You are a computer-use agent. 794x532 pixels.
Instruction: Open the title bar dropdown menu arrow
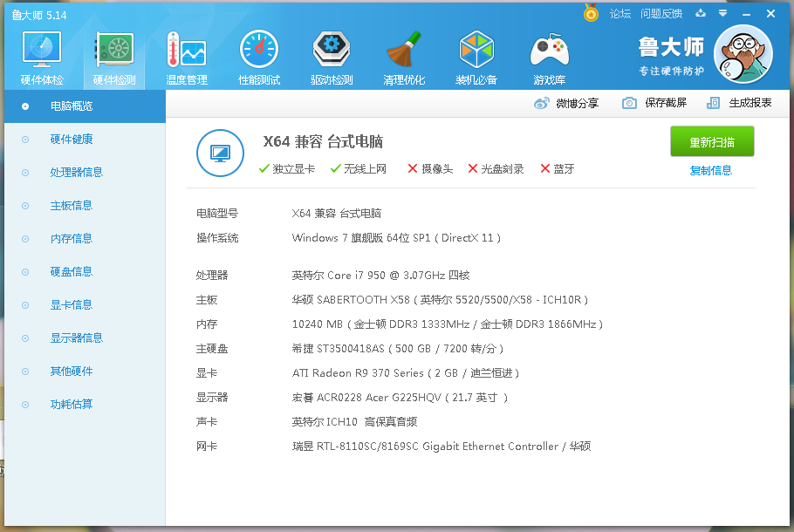click(x=723, y=13)
